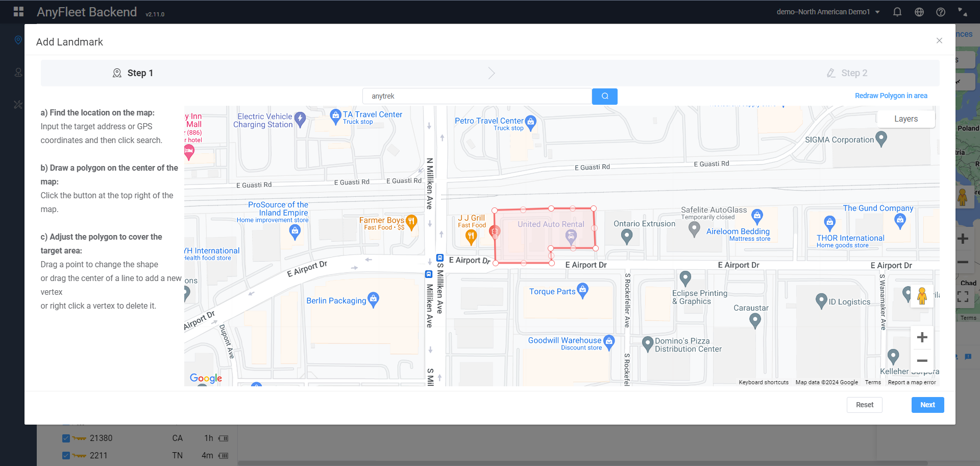Open the map Terms link
The width and height of the screenshot is (980, 466).
[x=873, y=382]
